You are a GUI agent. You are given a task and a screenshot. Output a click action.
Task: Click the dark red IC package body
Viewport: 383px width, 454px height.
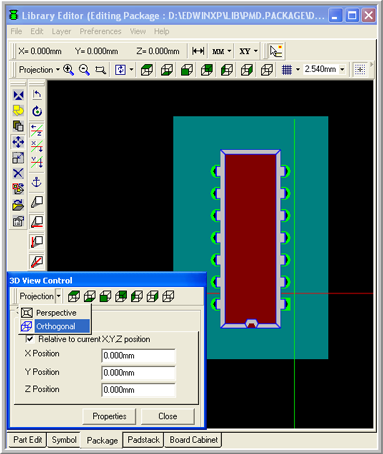click(x=251, y=238)
